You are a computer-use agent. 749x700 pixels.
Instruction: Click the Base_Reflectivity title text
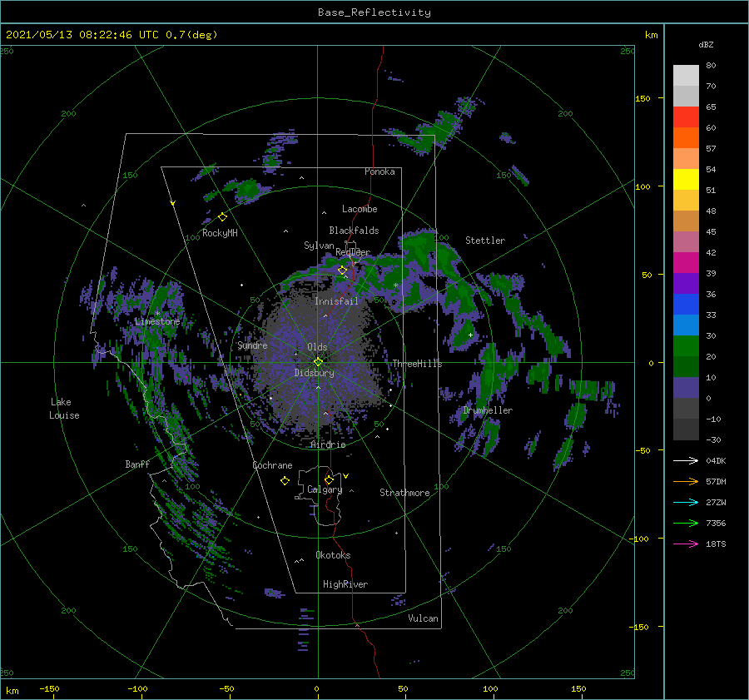click(x=374, y=12)
